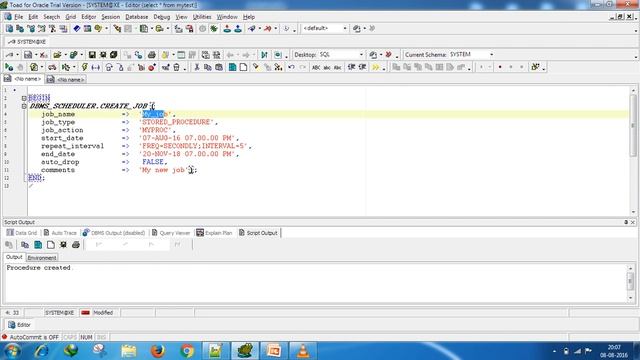Pin the Script Output panel

pos(626,222)
